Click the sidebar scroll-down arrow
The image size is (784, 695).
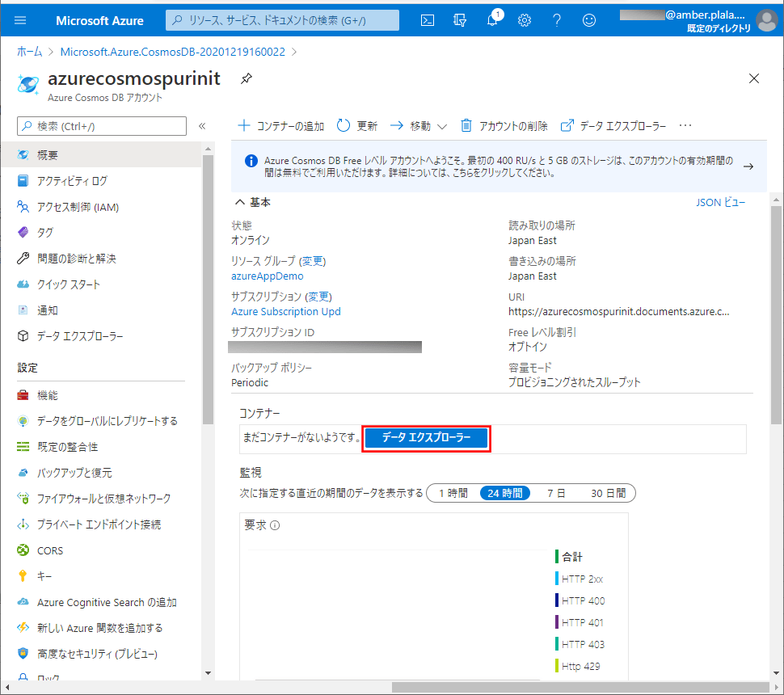click(208, 673)
